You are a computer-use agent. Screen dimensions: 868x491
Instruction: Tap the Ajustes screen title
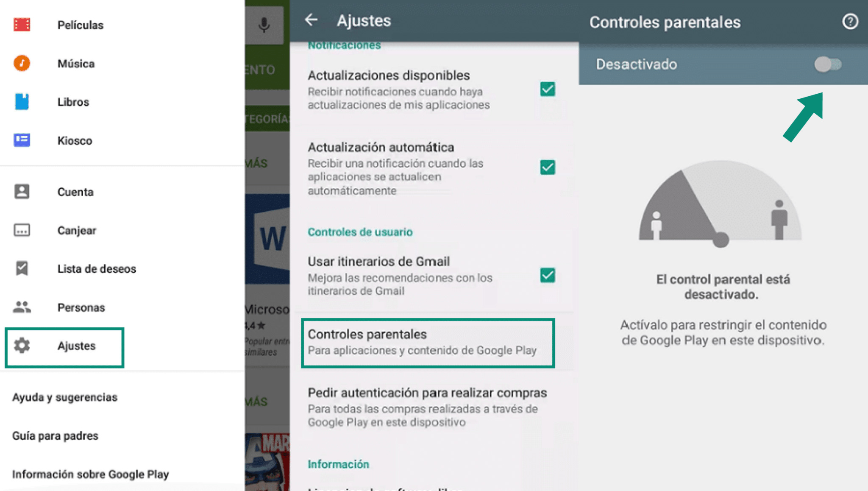pyautogui.click(x=364, y=20)
